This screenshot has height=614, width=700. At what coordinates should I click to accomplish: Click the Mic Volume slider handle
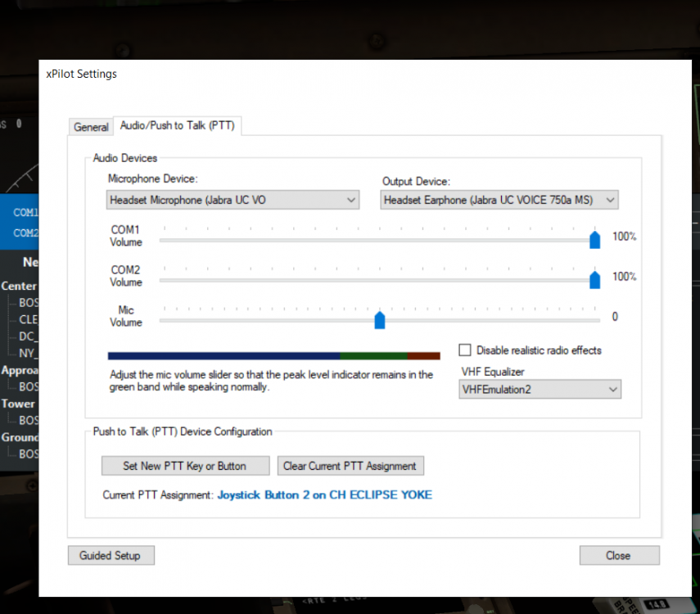pos(380,319)
